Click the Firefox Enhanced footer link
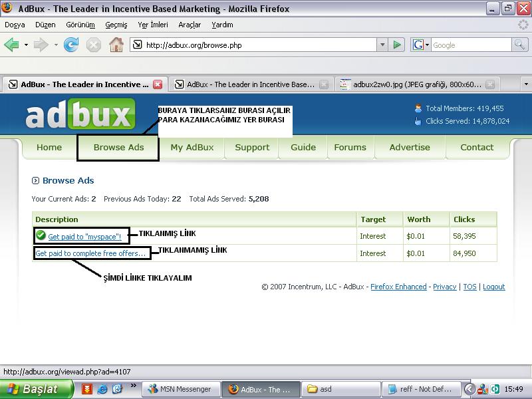 tap(398, 287)
